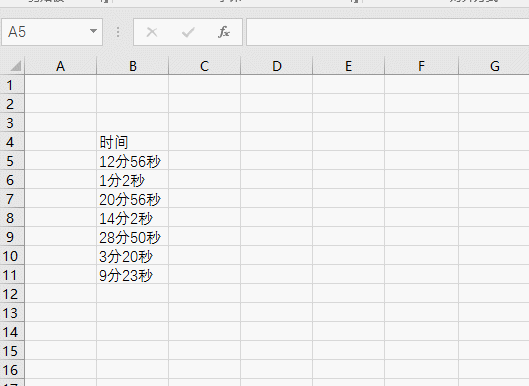
Task: Click the three-dot formula bar handle
Action: click(118, 32)
